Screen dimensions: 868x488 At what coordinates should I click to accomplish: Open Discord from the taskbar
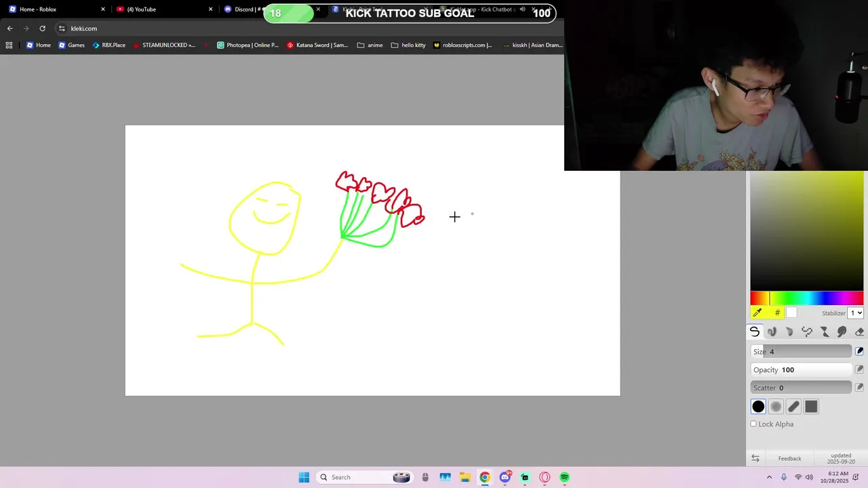coord(505,477)
